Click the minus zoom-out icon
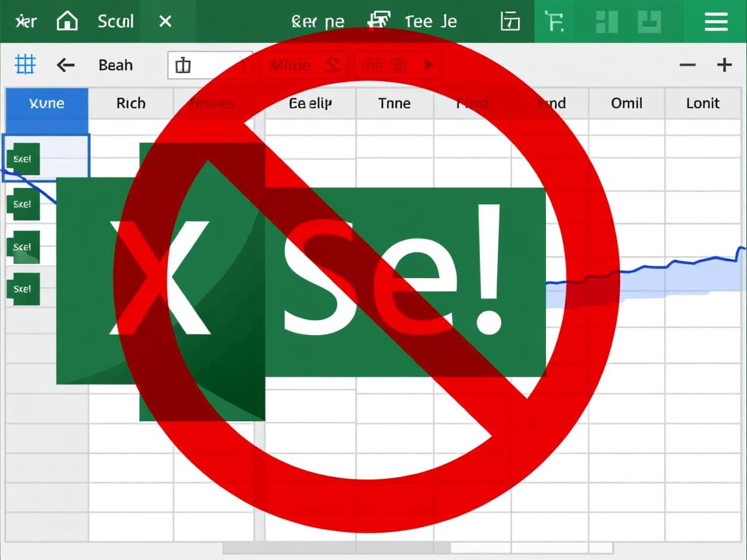Viewport: 747px width, 560px height. pyautogui.click(x=687, y=65)
